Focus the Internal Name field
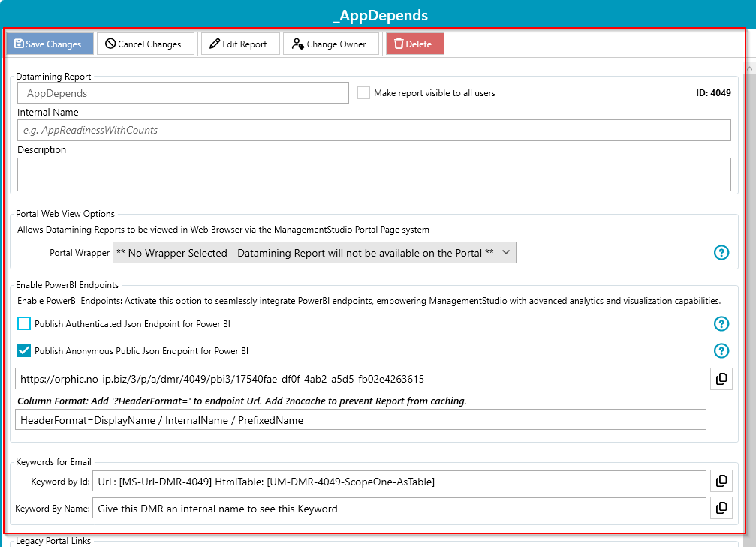756x547 pixels. (x=374, y=130)
